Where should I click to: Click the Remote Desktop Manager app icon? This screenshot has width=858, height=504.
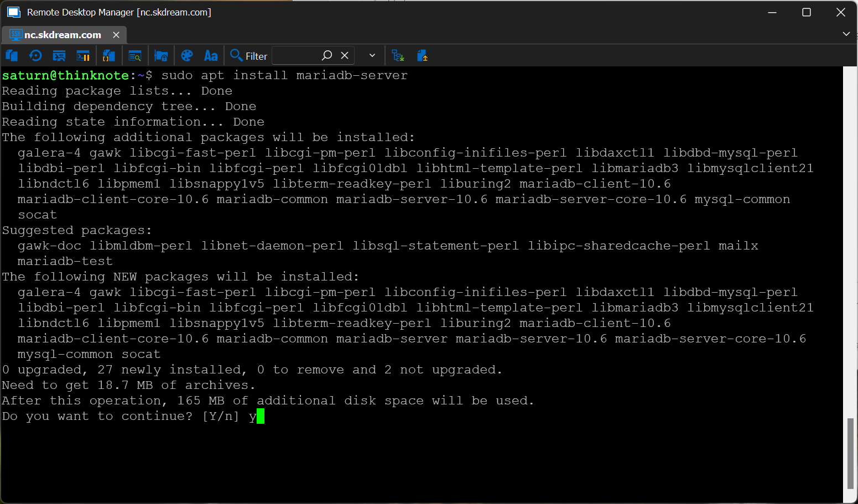pyautogui.click(x=13, y=12)
